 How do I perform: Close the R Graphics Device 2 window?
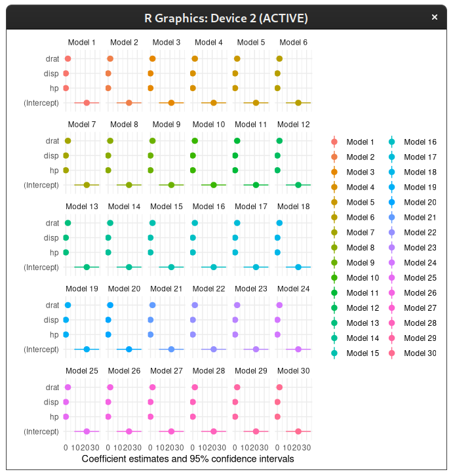(x=435, y=17)
